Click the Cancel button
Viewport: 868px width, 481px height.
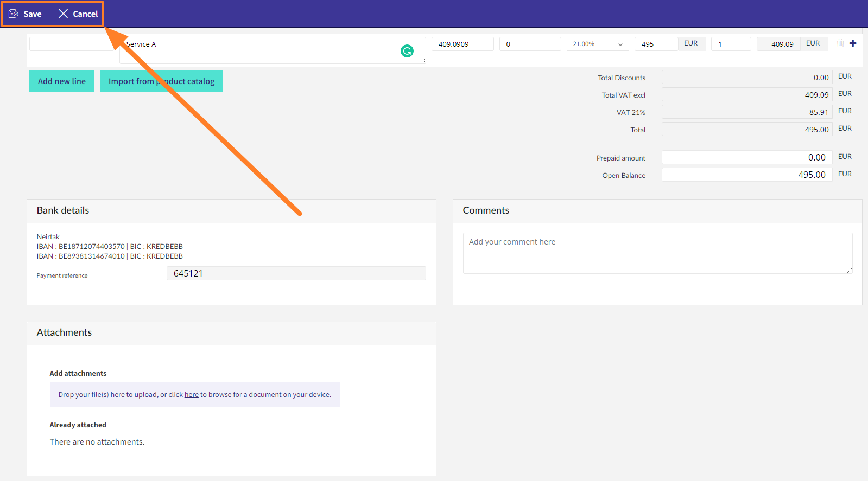(78, 14)
